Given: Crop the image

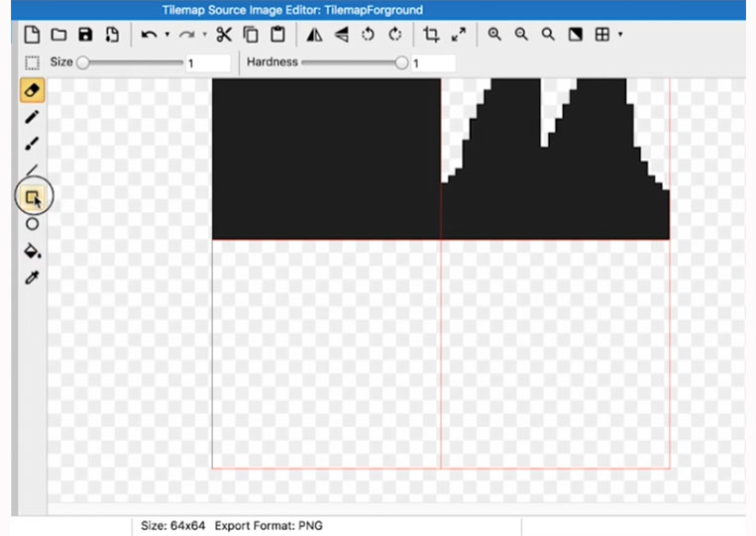Looking at the screenshot, I should 431,35.
